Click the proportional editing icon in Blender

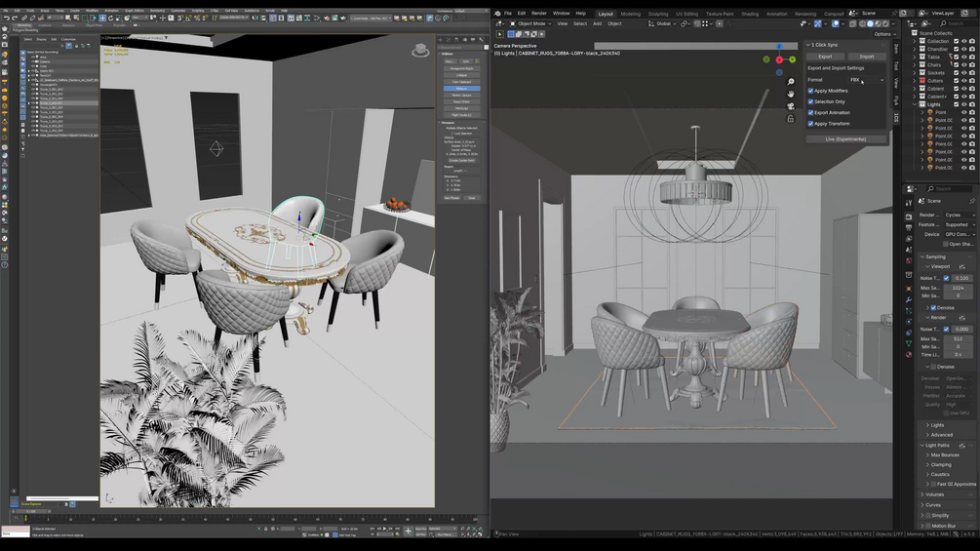720,23
